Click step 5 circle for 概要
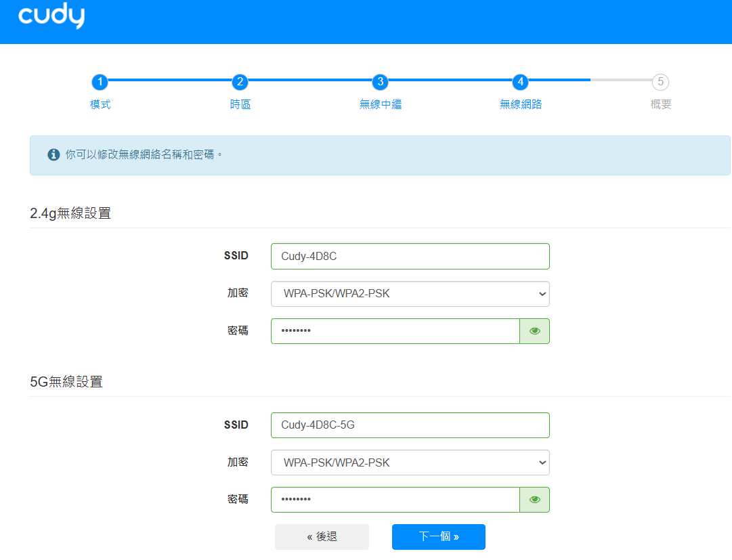 660,82
